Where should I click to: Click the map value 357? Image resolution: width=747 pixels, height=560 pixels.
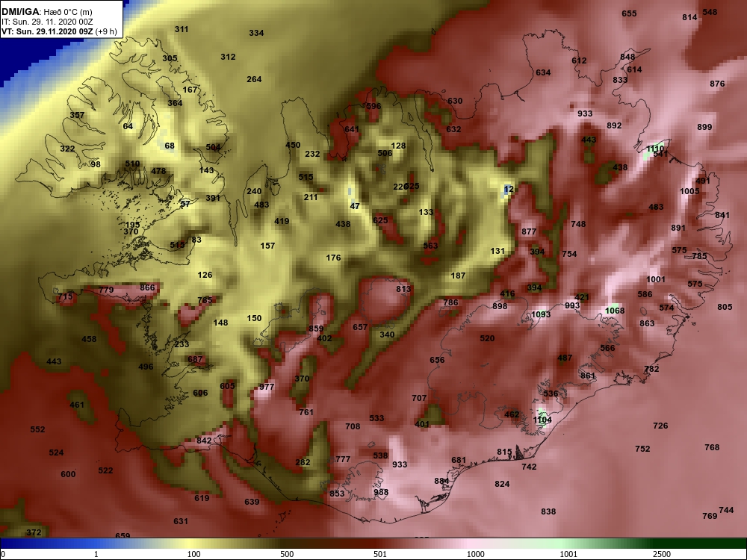(x=77, y=115)
